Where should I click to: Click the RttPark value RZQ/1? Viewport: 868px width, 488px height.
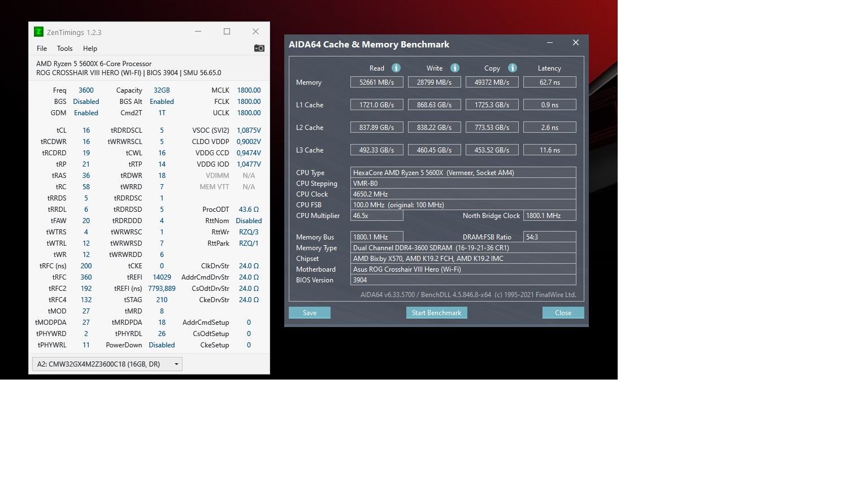249,243
